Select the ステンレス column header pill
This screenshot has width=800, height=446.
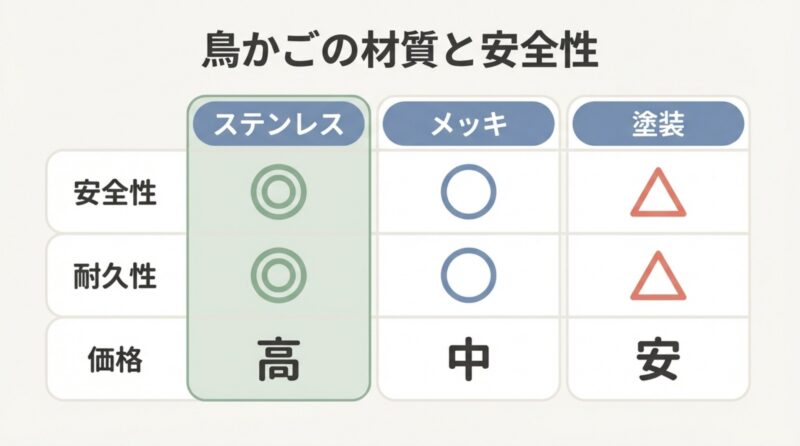click(x=279, y=125)
